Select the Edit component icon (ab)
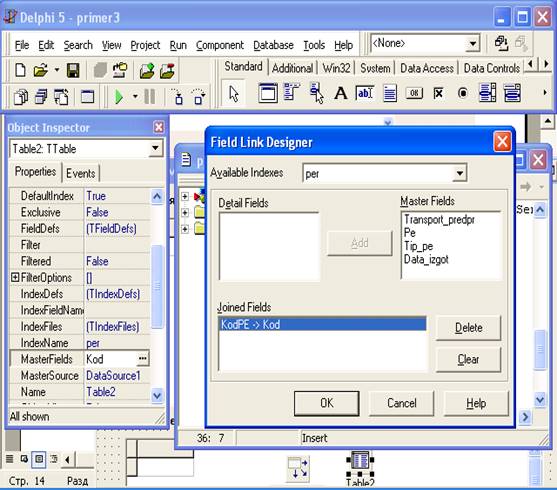 click(x=365, y=93)
